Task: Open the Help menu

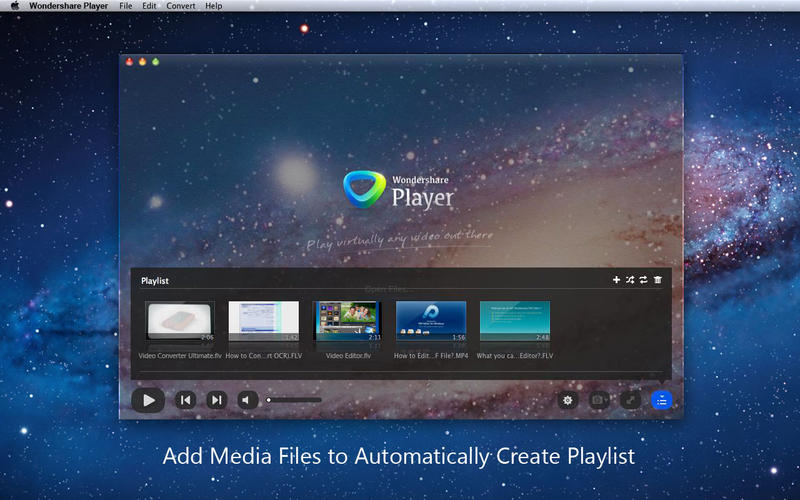Action: tap(214, 6)
